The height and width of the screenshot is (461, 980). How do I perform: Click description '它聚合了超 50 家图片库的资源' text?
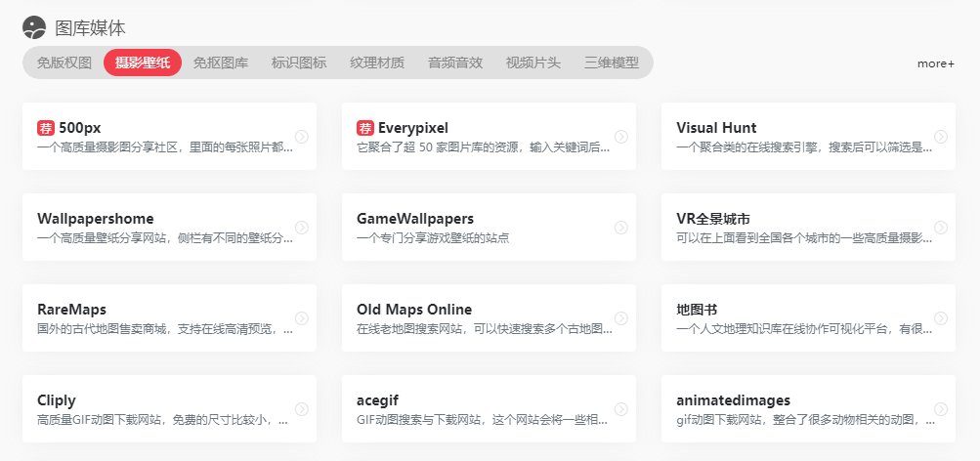pos(441,147)
